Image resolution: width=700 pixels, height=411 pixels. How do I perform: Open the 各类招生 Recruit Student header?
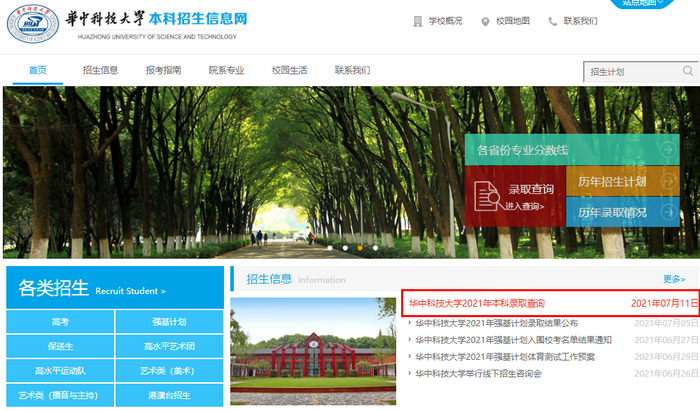115,288
